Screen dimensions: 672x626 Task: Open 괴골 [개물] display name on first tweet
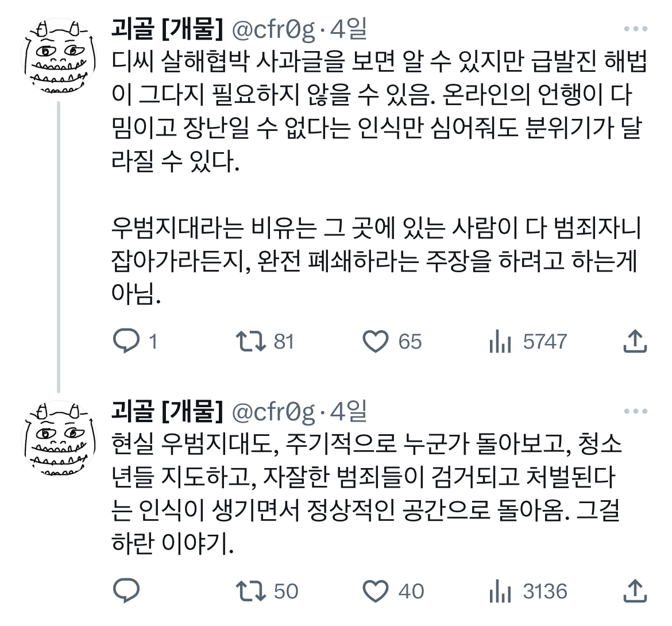tap(167, 29)
